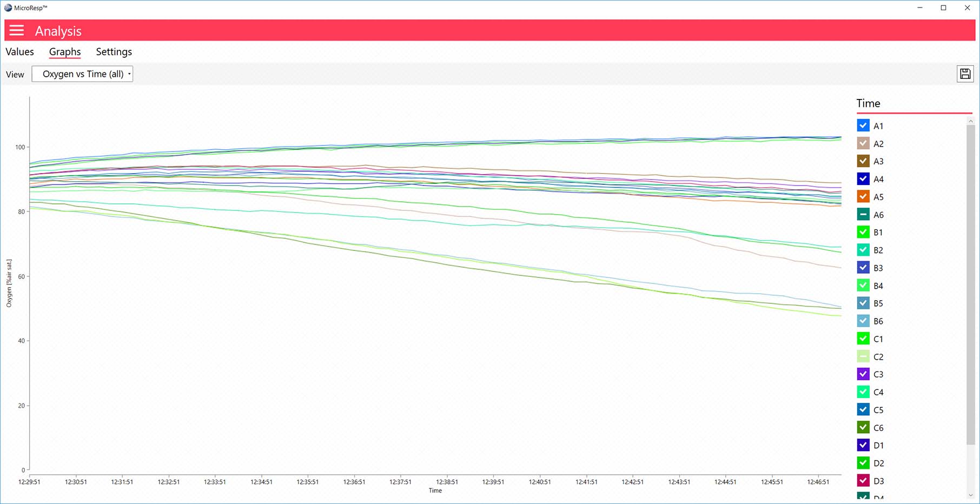
Task: Select the Graphs tab
Action: (x=65, y=52)
